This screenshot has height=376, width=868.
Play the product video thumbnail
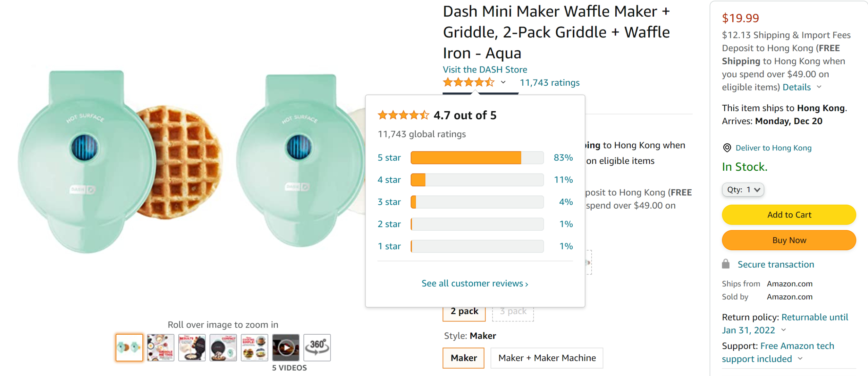285,347
